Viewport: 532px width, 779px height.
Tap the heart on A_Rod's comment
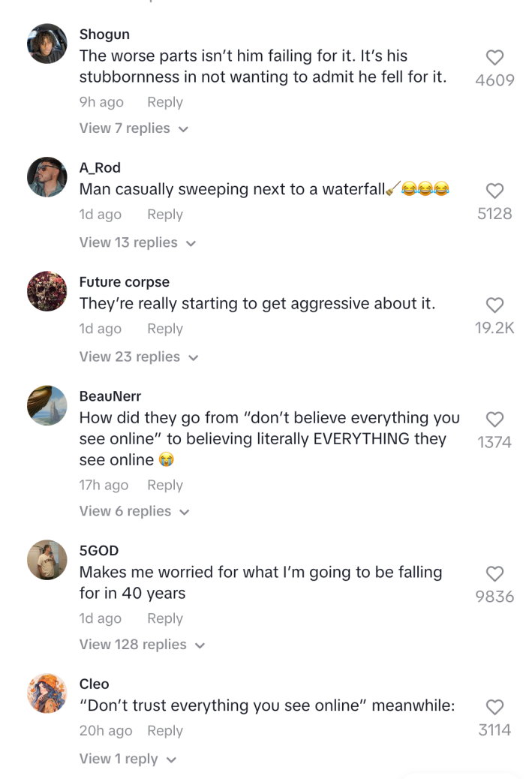point(494,191)
